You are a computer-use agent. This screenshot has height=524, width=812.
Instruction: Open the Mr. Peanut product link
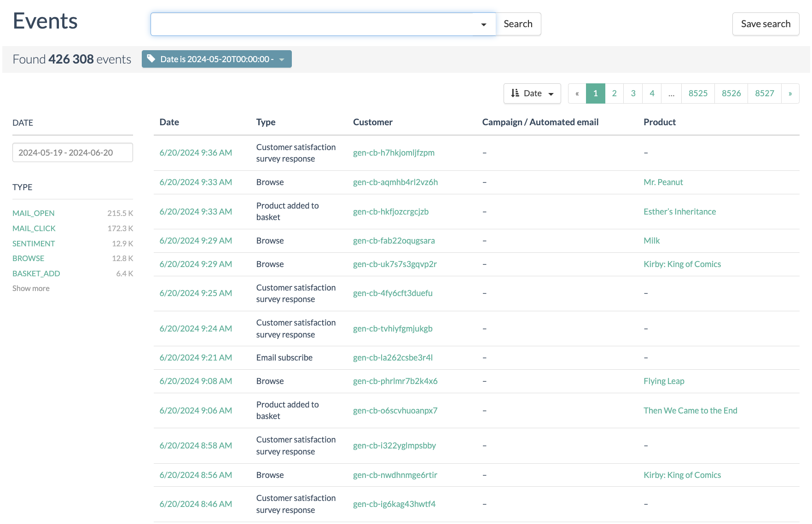tap(663, 182)
